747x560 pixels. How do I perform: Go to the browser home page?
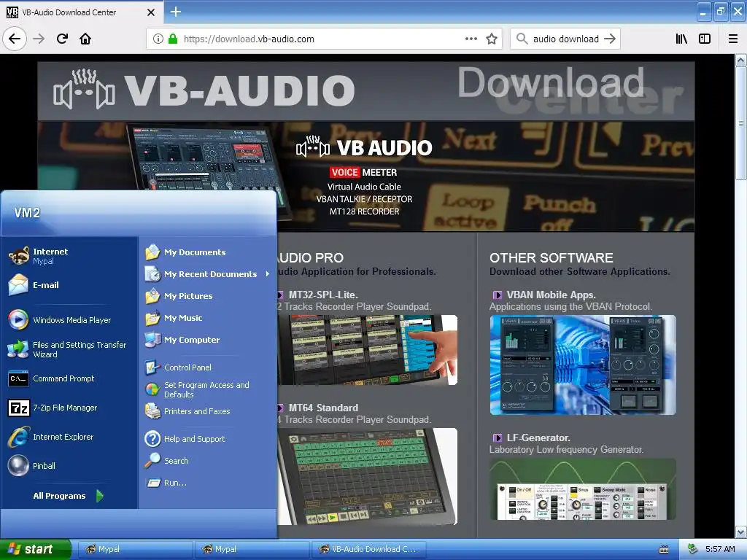point(85,39)
